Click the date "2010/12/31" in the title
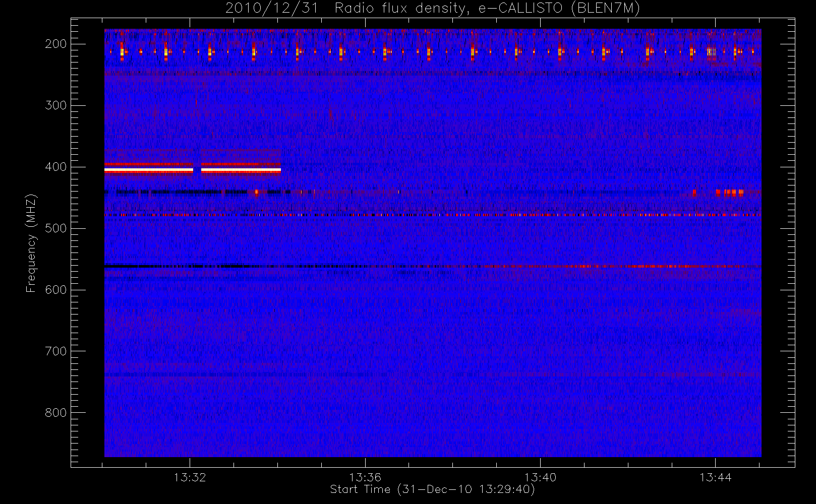The width and height of the screenshot is (816, 504). (x=272, y=9)
